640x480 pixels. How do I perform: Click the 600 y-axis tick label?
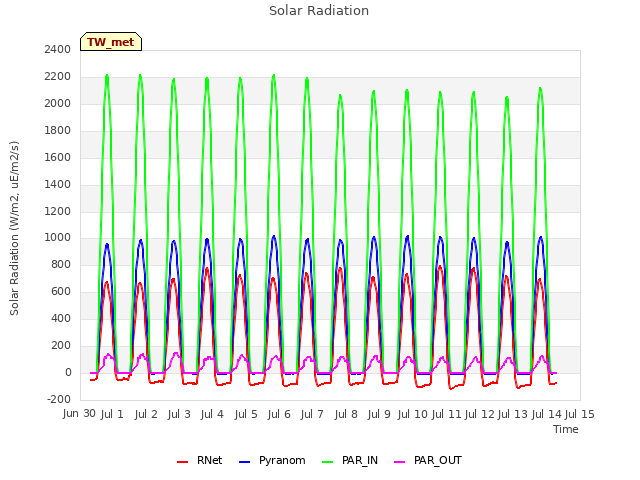(61, 291)
